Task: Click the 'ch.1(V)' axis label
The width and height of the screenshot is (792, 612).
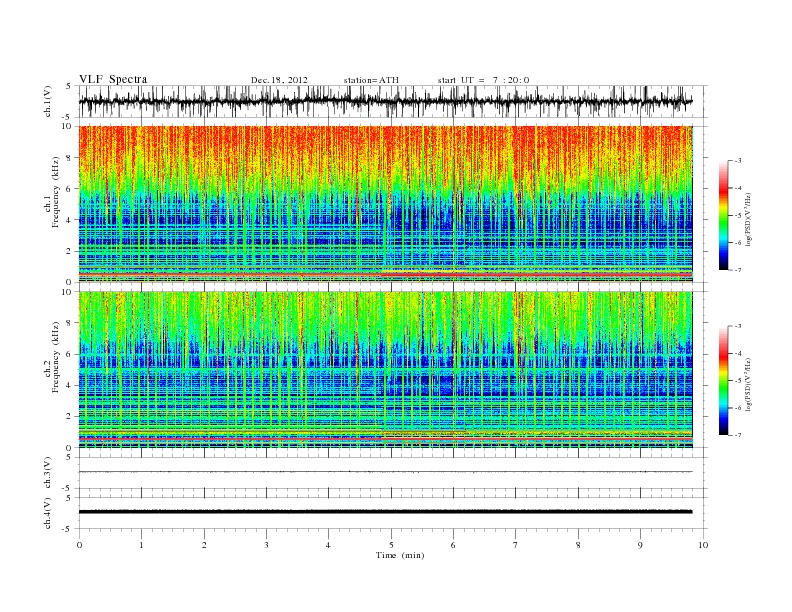Action: (48, 101)
